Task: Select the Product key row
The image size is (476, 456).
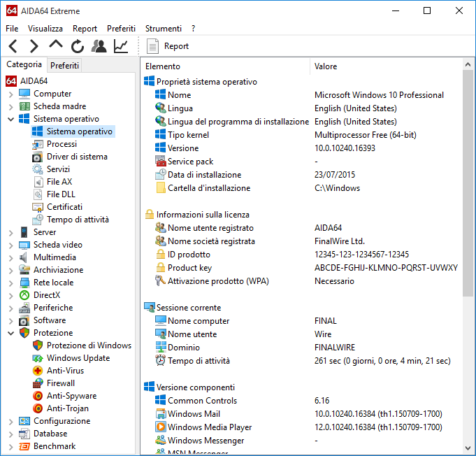Action: click(302, 268)
